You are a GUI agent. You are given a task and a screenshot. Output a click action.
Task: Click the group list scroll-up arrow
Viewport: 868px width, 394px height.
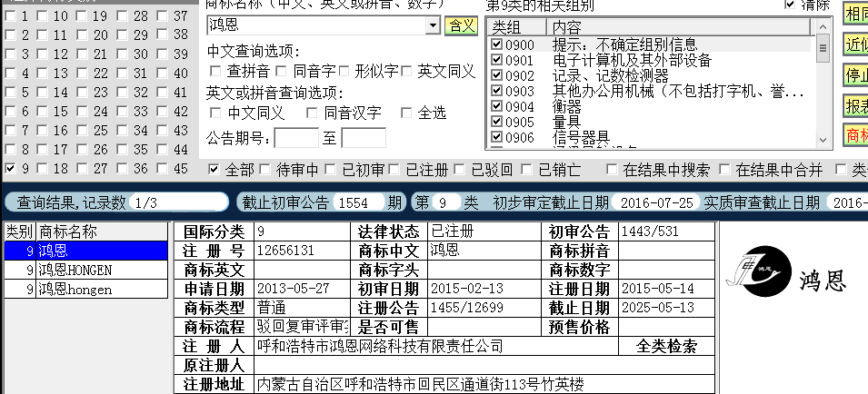(822, 27)
